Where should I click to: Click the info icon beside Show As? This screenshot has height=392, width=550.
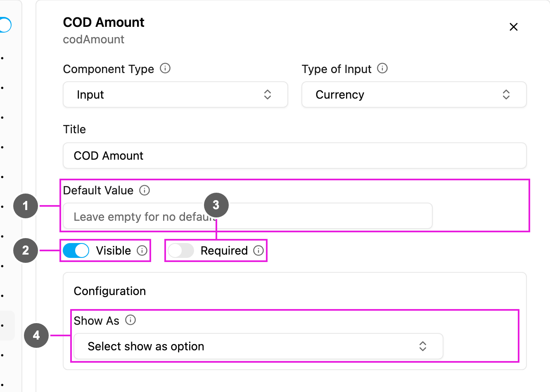[x=130, y=320]
